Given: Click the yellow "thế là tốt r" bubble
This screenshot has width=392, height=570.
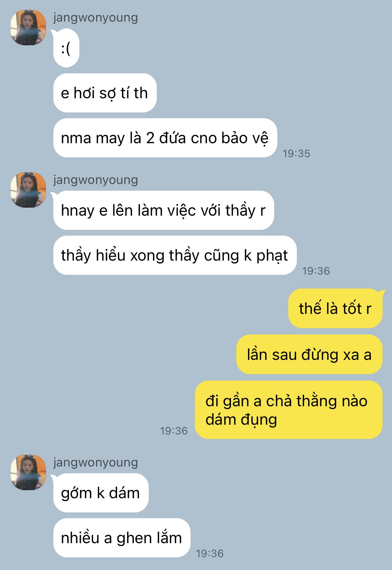Looking at the screenshot, I should point(335,309).
